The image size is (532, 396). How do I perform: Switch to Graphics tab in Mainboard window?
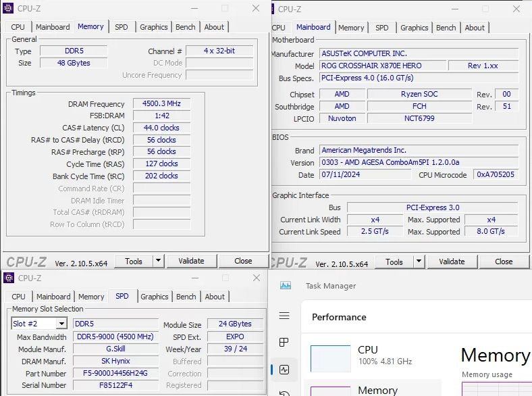coord(414,28)
